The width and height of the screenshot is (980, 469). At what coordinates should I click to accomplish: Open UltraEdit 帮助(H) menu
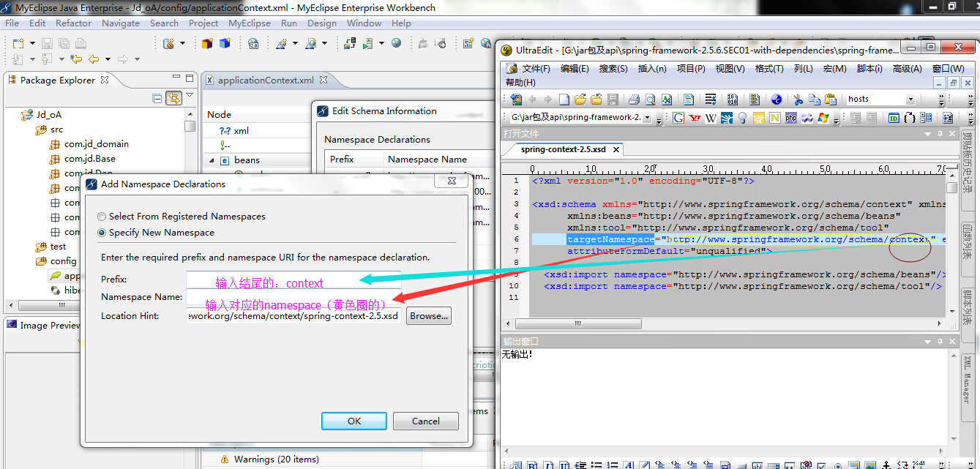pyautogui.click(x=520, y=82)
